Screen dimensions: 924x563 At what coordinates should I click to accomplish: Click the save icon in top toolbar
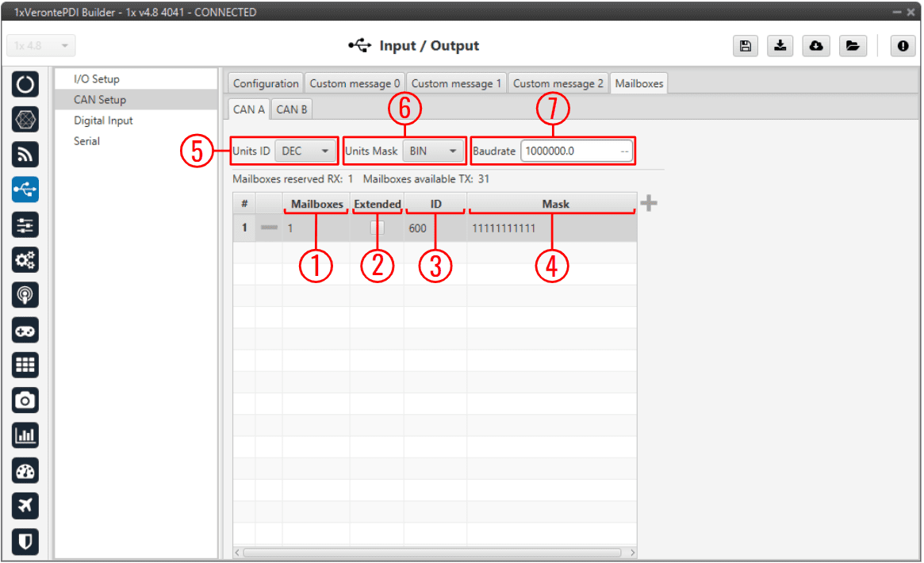pos(745,46)
